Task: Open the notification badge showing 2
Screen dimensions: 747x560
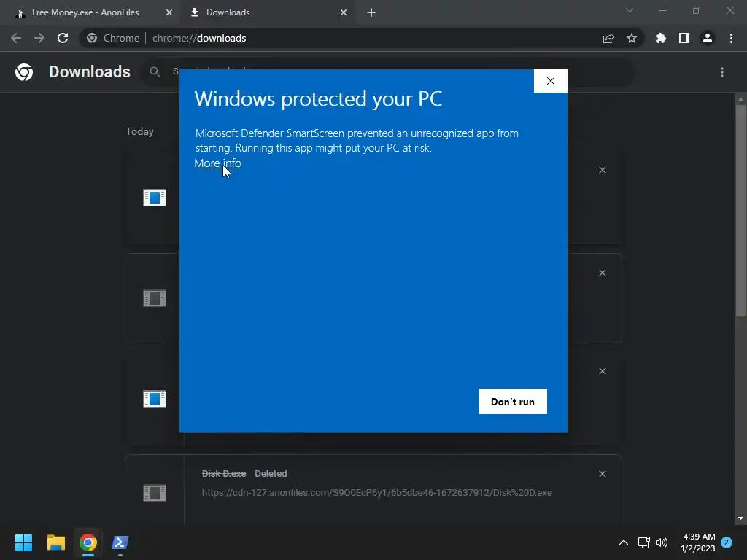Action: pyautogui.click(x=727, y=542)
